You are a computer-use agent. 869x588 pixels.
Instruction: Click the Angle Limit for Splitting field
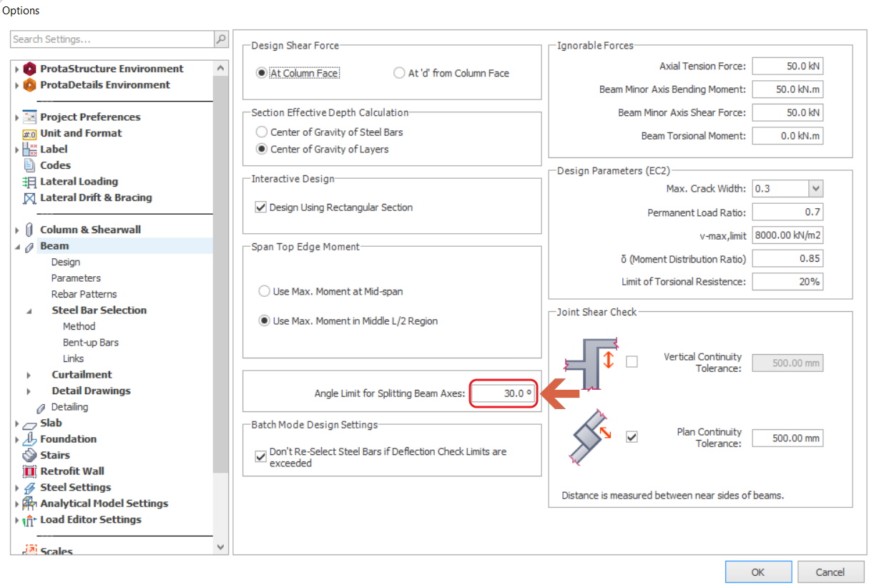(504, 393)
